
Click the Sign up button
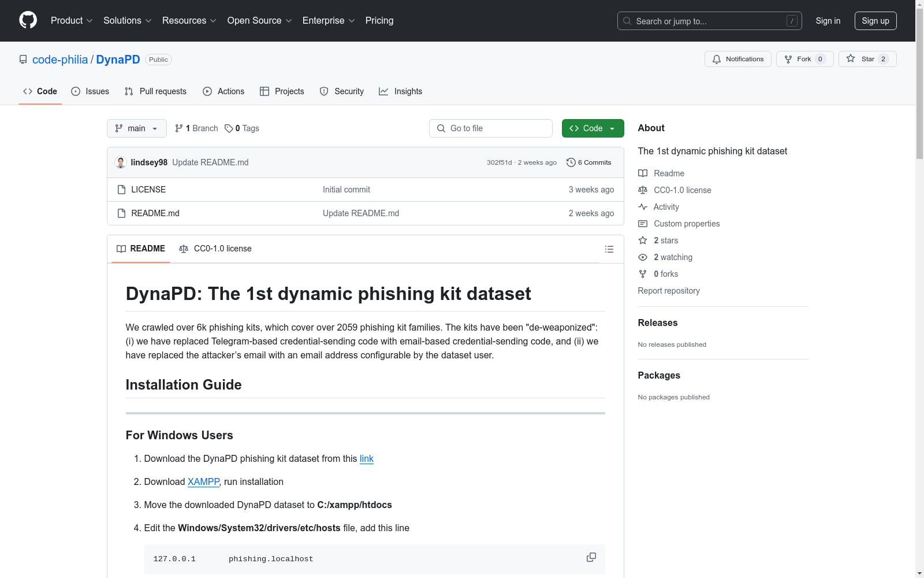(875, 21)
